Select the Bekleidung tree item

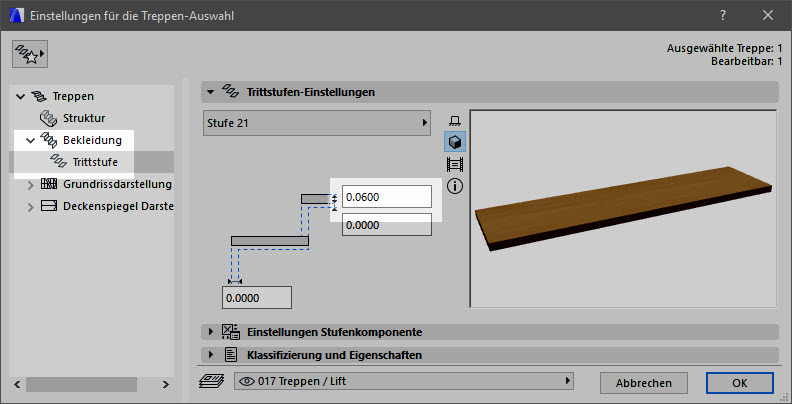point(92,140)
